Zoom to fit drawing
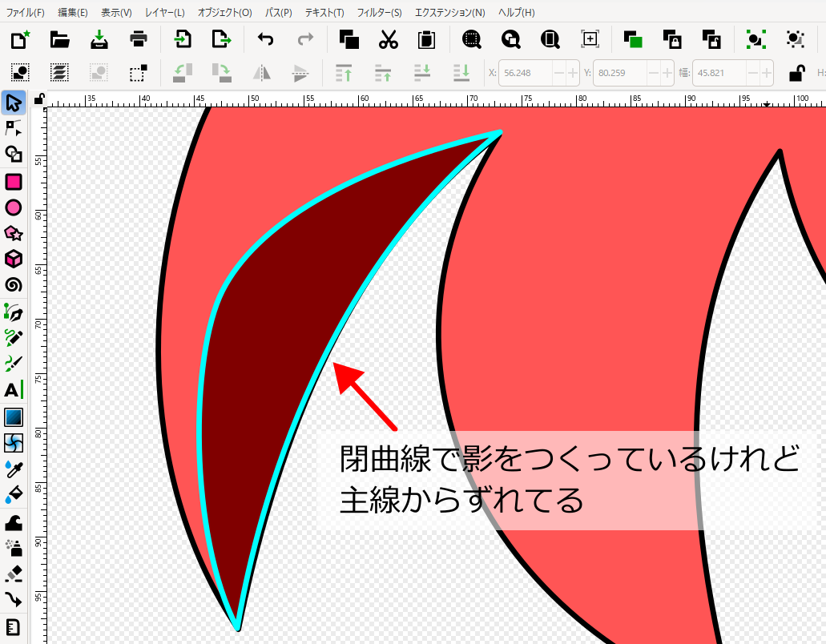 click(510, 39)
